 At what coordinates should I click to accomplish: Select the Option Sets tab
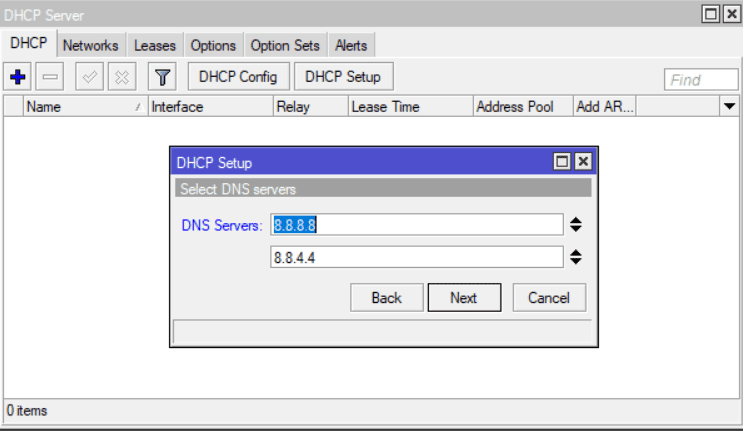click(285, 45)
